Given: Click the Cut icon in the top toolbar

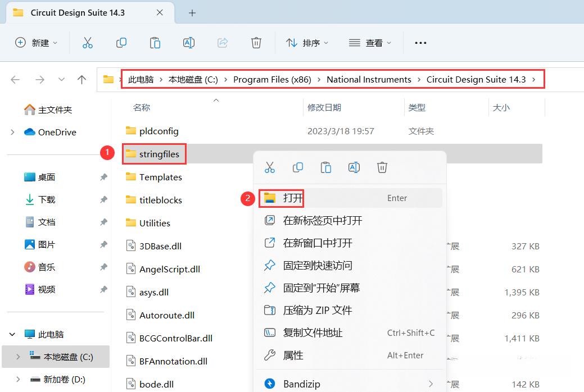Looking at the screenshot, I should tap(88, 43).
